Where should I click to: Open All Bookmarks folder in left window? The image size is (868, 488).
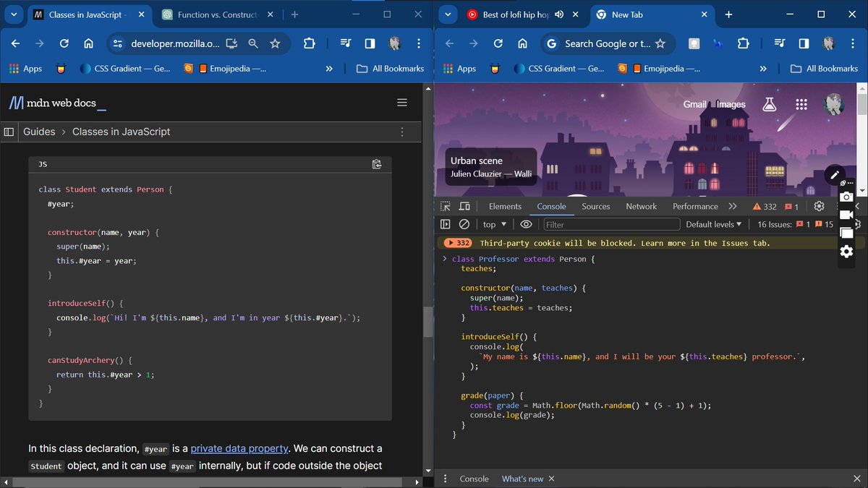pyautogui.click(x=391, y=69)
